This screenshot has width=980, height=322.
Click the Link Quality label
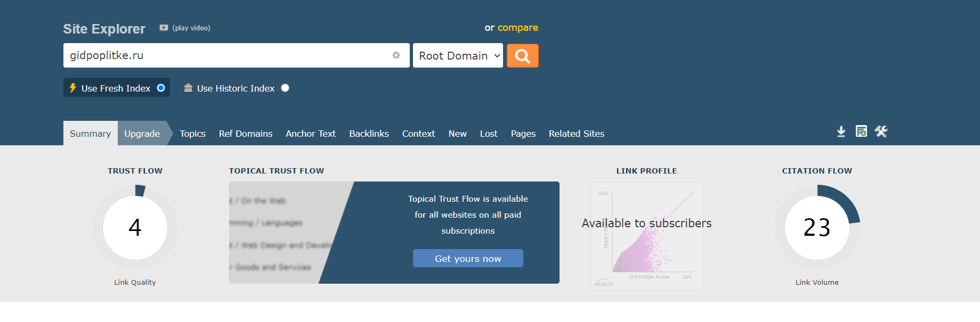(135, 282)
